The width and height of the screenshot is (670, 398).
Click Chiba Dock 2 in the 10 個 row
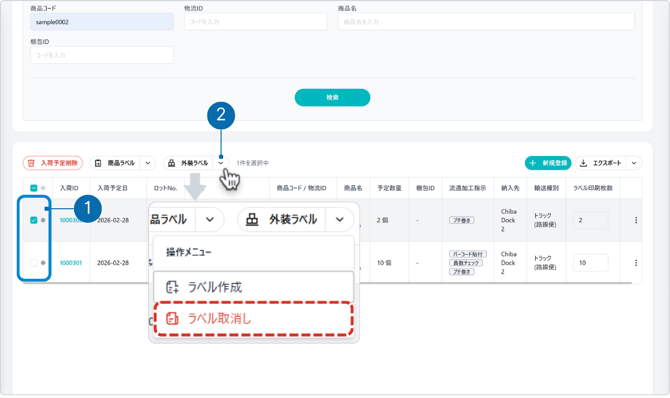pos(508,263)
